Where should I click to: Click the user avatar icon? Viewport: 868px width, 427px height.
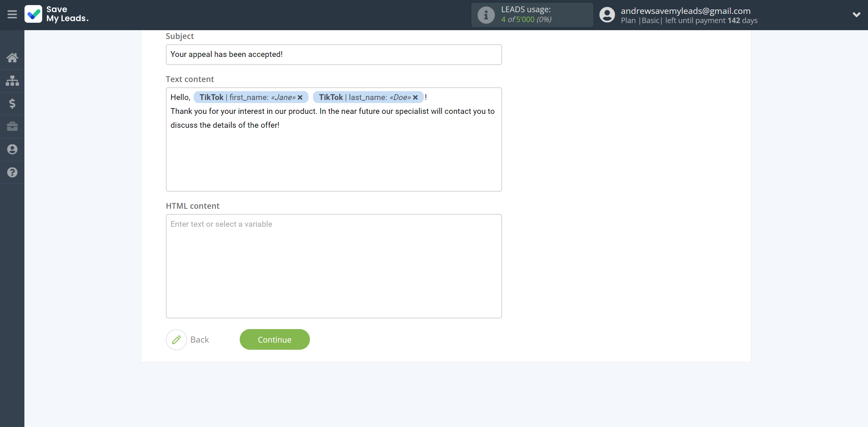(x=607, y=15)
